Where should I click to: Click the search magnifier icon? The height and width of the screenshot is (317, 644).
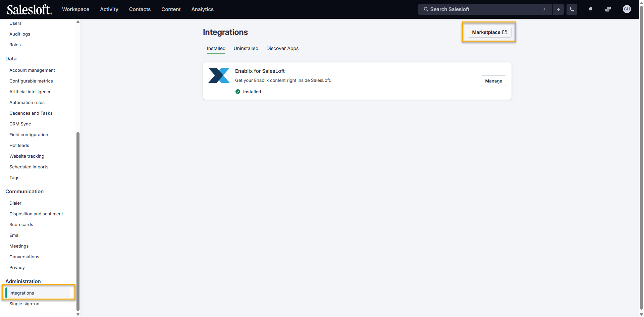pos(426,9)
